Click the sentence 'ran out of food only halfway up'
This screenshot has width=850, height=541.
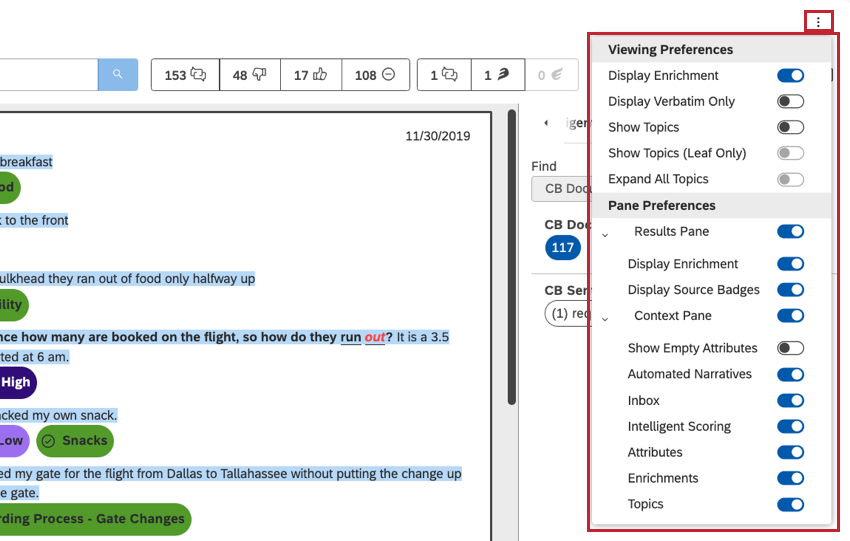pyautogui.click(x=127, y=279)
